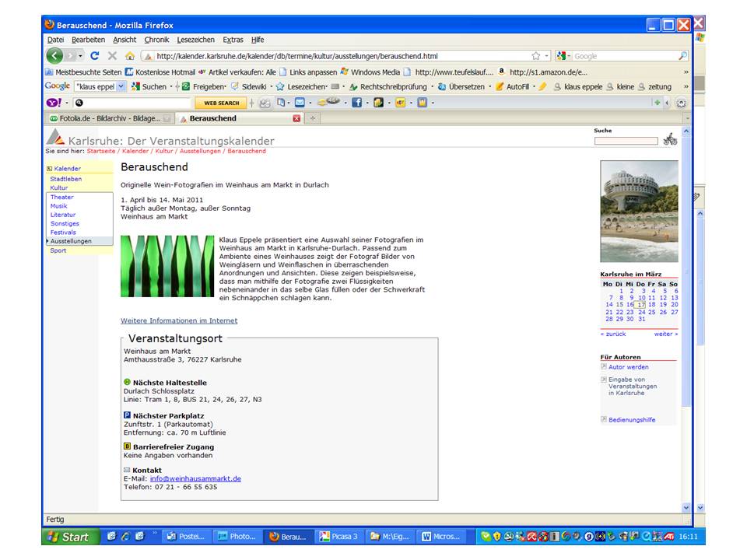Close the Berauschend tab
The height and width of the screenshot is (560, 747).
(296, 119)
